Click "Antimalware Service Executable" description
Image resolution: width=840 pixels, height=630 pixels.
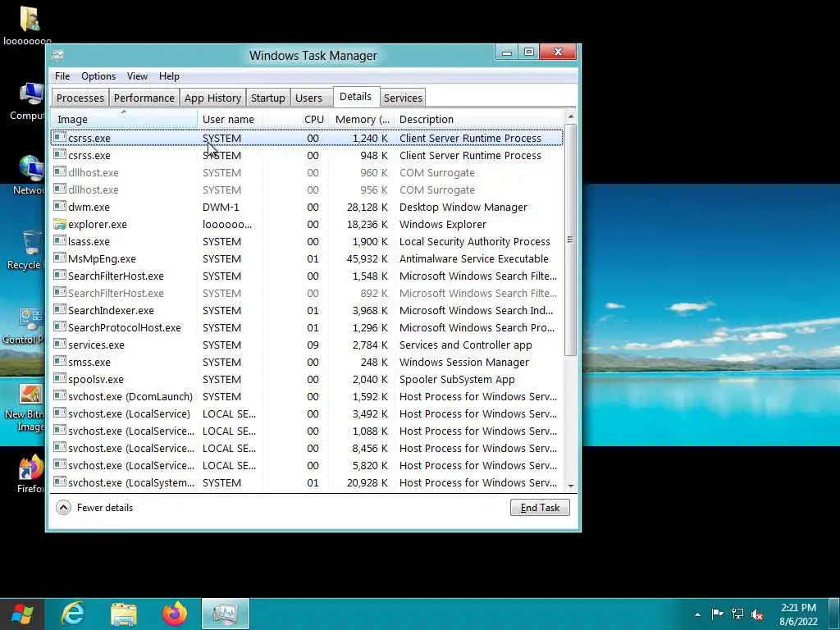point(473,258)
